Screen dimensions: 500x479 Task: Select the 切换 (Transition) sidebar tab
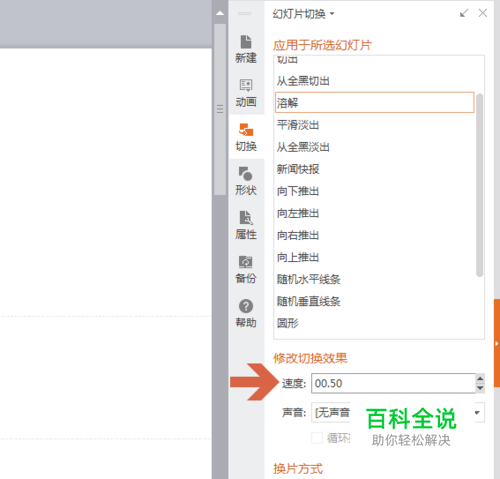(246, 137)
